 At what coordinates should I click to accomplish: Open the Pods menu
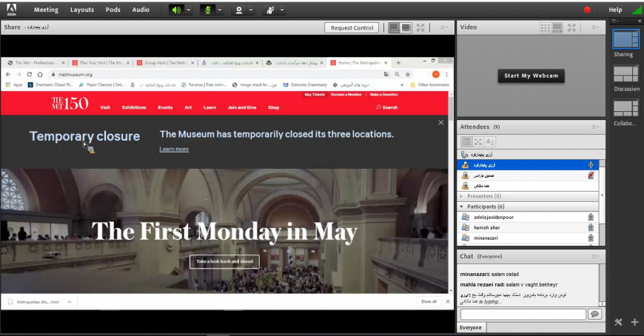point(113,10)
